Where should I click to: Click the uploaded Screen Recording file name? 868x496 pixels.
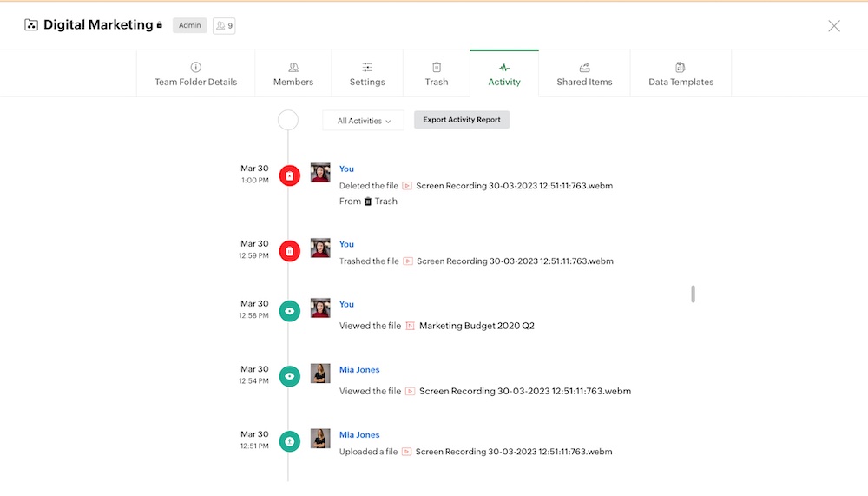click(x=514, y=452)
